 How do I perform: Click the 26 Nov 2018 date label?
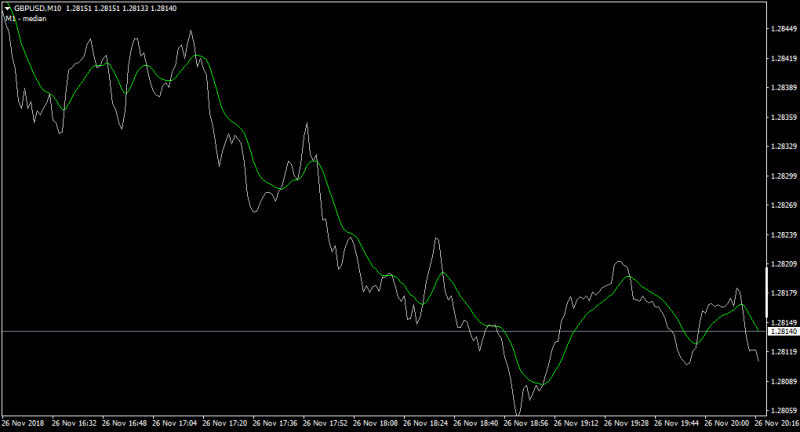click(x=23, y=423)
